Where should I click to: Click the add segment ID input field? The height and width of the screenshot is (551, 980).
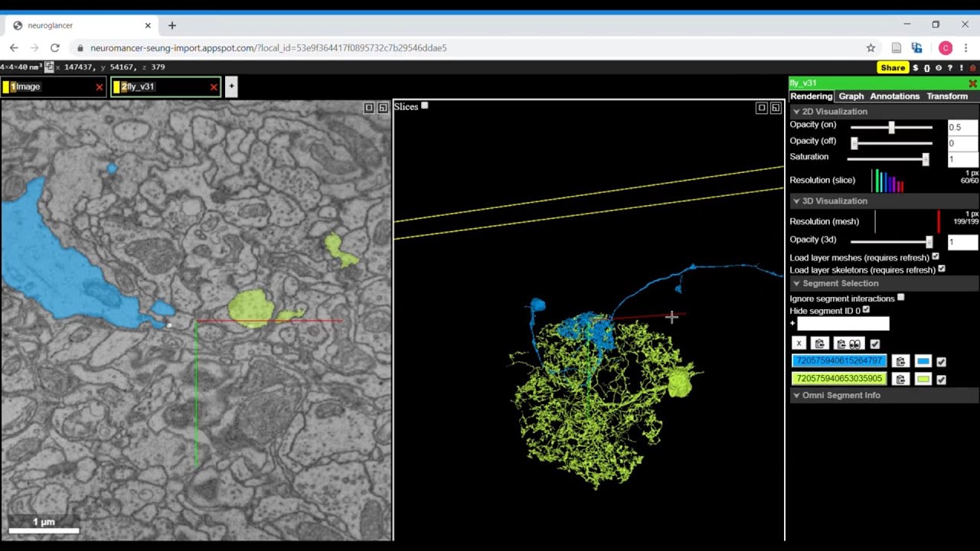(843, 324)
